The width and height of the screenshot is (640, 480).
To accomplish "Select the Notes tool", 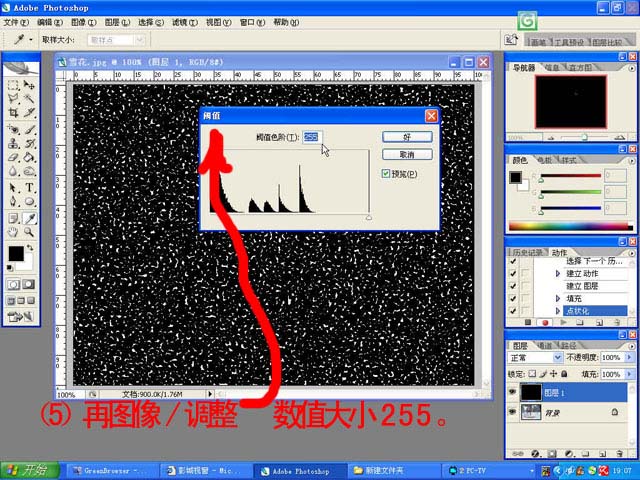I will pyautogui.click(x=13, y=218).
